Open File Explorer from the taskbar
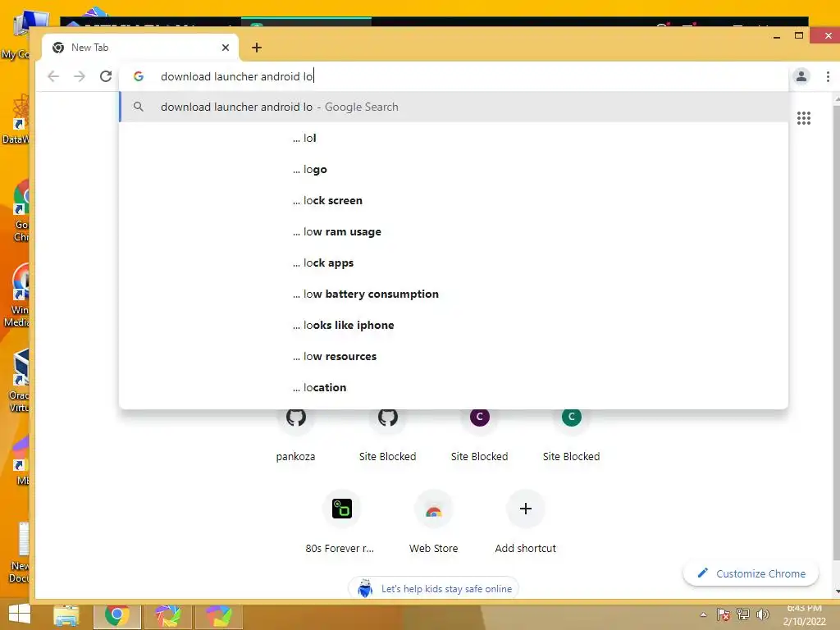Screen dimensions: 840x630 point(66,615)
